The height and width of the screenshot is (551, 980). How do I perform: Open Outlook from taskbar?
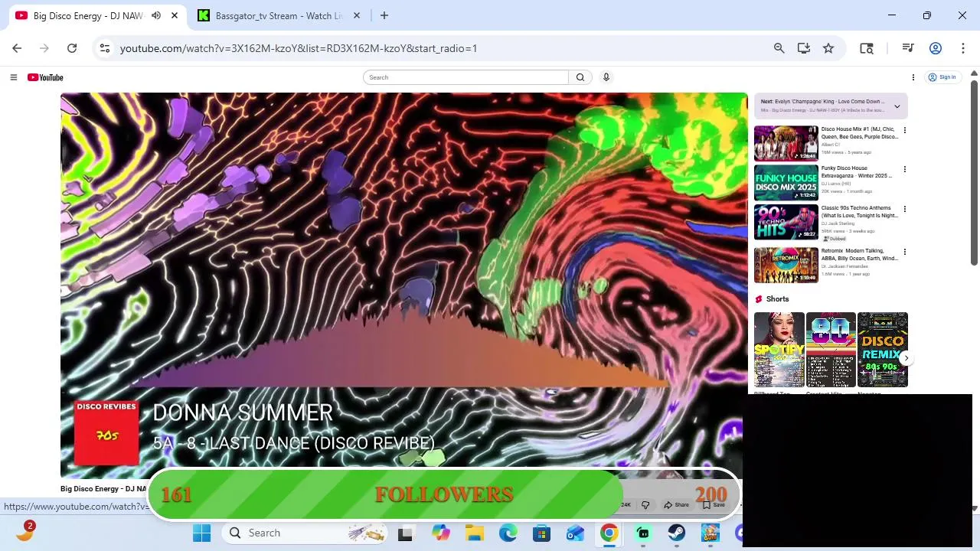(575, 533)
